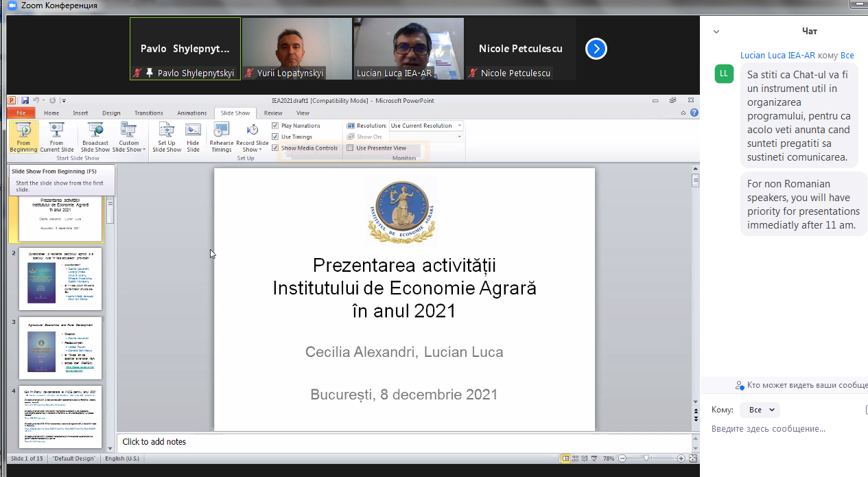Open Customize Quick Access Toolbar dropdown
Image resolution: width=868 pixels, height=477 pixels.
(x=63, y=101)
